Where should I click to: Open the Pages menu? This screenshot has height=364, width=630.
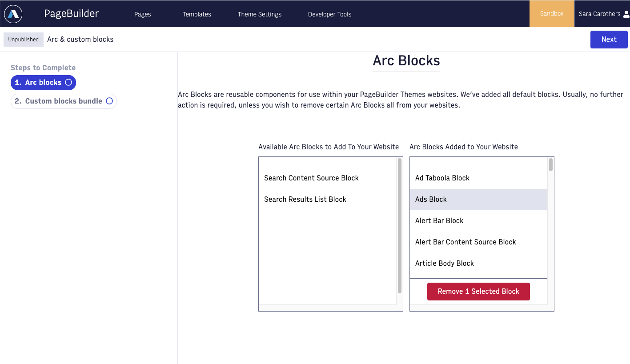143,14
